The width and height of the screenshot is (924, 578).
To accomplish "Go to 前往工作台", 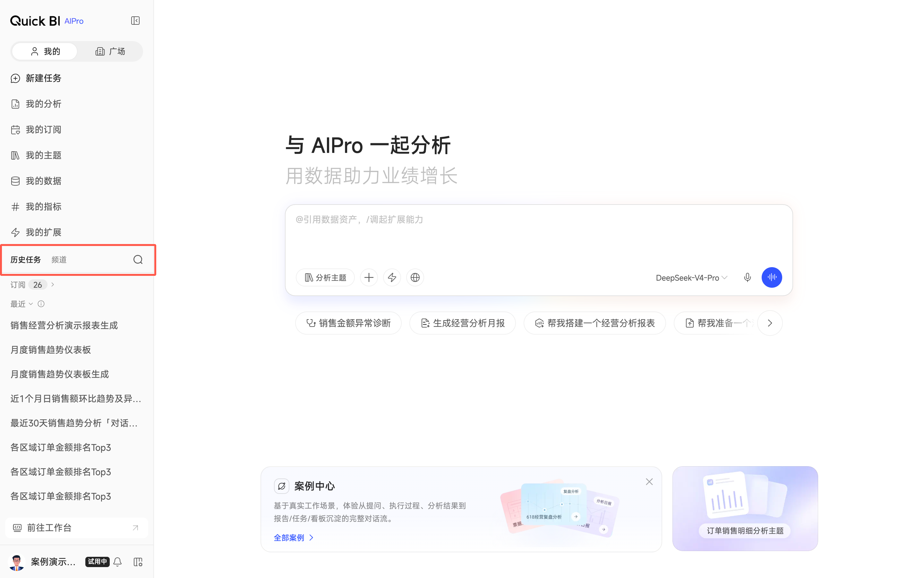I will [76, 528].
